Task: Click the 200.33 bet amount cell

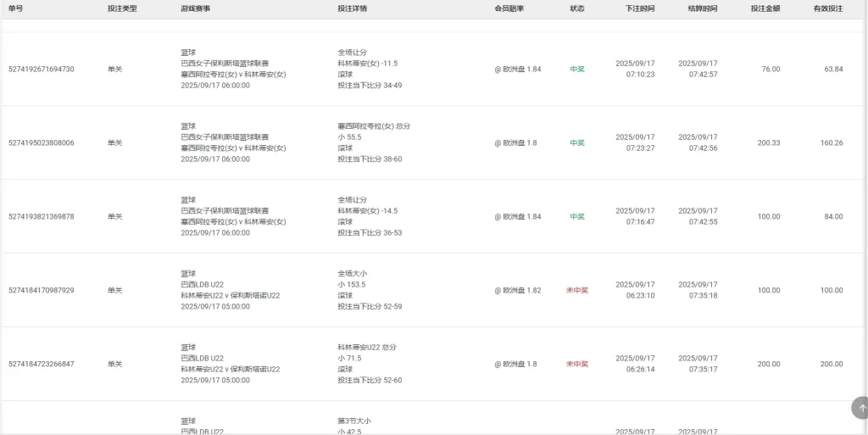Action: click(x=769, y=143)
